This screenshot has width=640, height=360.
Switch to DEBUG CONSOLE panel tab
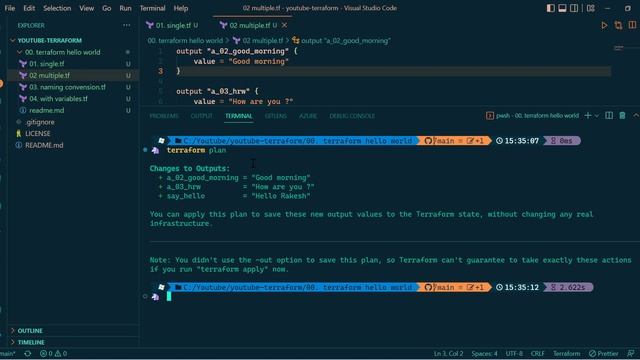click(x=352, y=116)
